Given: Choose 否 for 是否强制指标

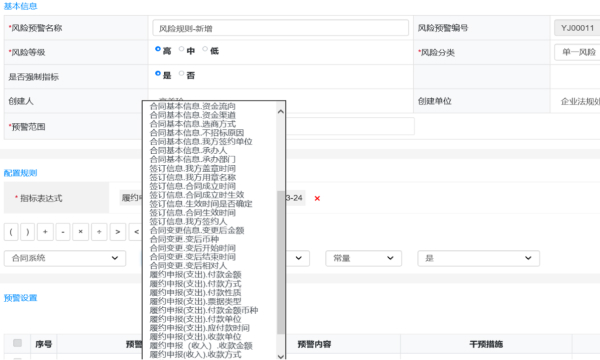Looking at the screenshot, I should 181,73.
